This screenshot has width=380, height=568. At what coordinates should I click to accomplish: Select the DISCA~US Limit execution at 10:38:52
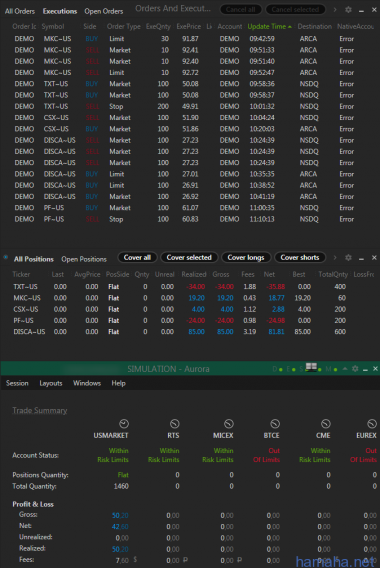tap(190, 185)
